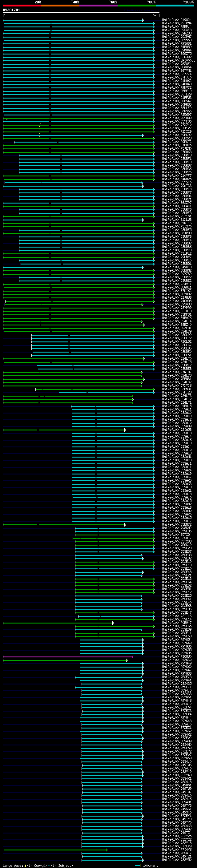Click the red 20% identity legend bar
This screenshot has height=868, width=197.
pos(22,6)
